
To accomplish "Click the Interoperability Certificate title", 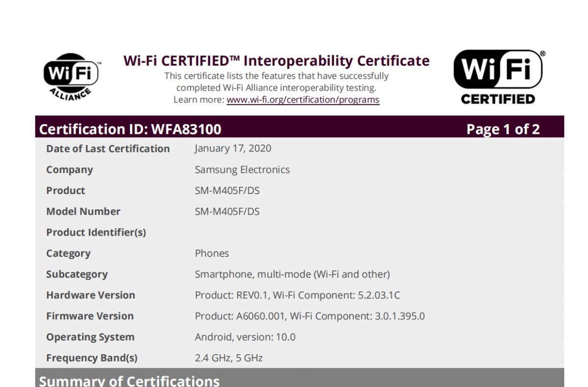I will 276,61.
